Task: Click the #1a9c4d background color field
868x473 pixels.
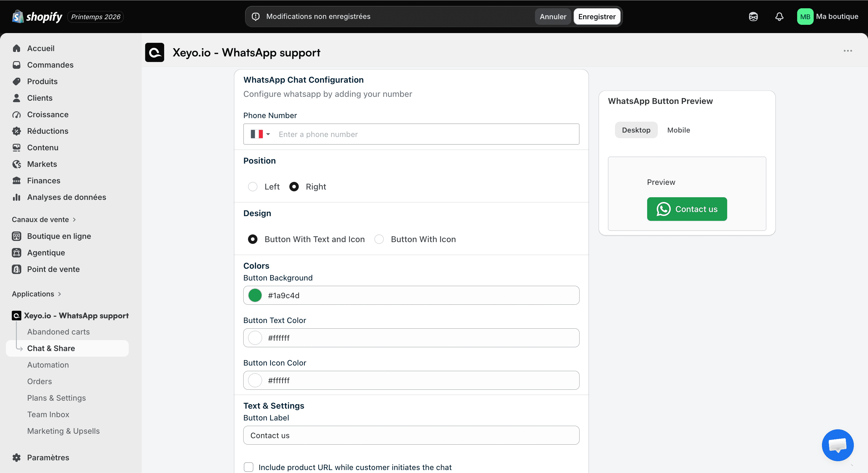Action: [x=411, y=295]
